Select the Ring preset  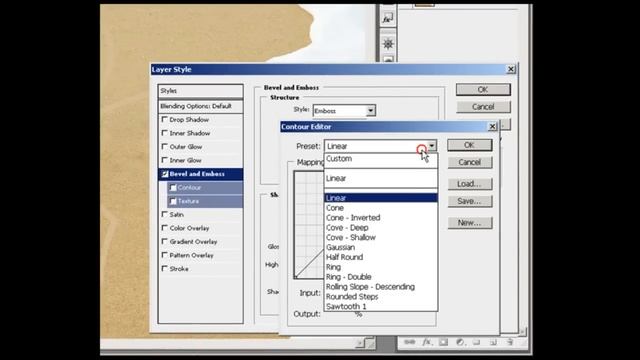tap(381, 267)
